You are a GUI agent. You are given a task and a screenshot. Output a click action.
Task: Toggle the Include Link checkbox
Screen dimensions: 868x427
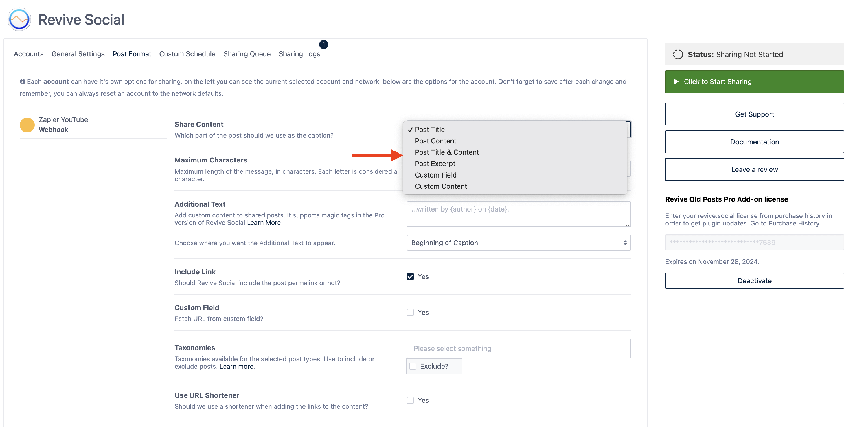(410, 276)
